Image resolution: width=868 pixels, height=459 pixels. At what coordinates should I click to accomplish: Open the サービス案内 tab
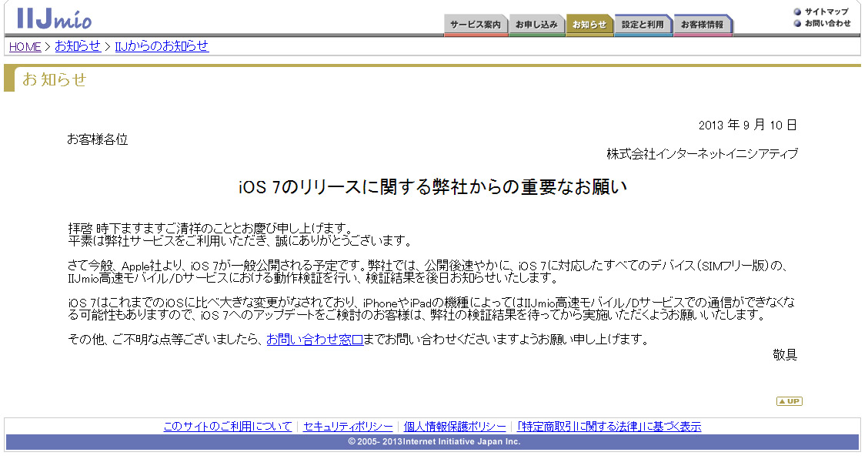pos(476,25)
